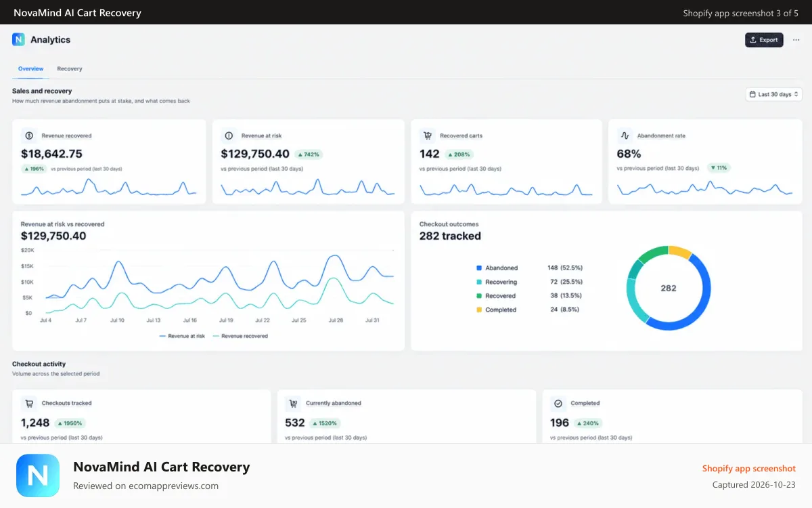Image resolution: width=812 pixels, height=508 pixels.
Task: Click the Abandonment rate sparkline chart
Action: click(704, 188)
